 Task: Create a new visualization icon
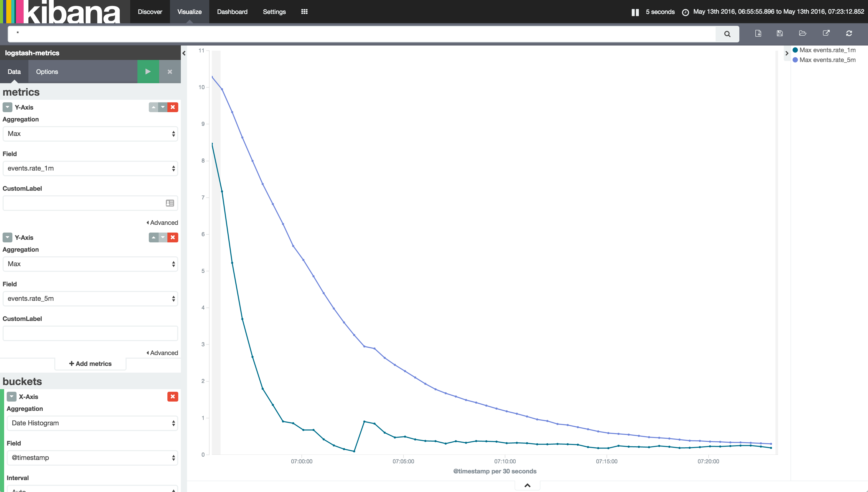pos(758,33)
